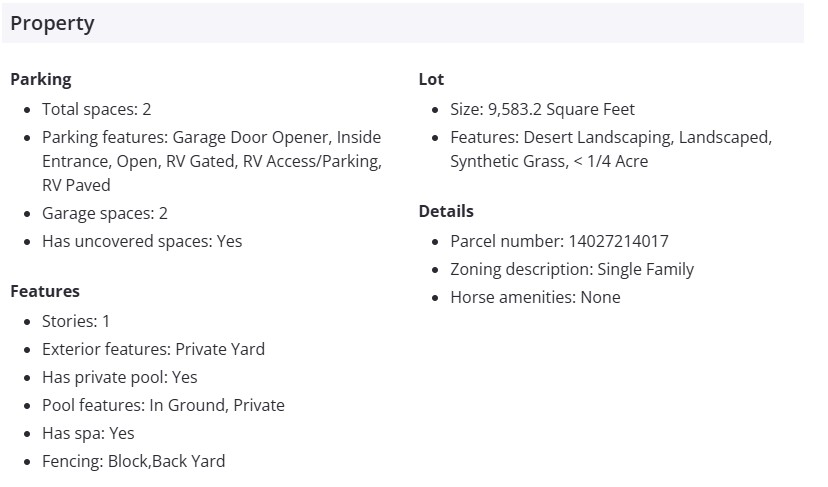The height and width of the screenshot is (487, 828).
Task: Click the Lot section heading
Action: (x=431, y=79)
